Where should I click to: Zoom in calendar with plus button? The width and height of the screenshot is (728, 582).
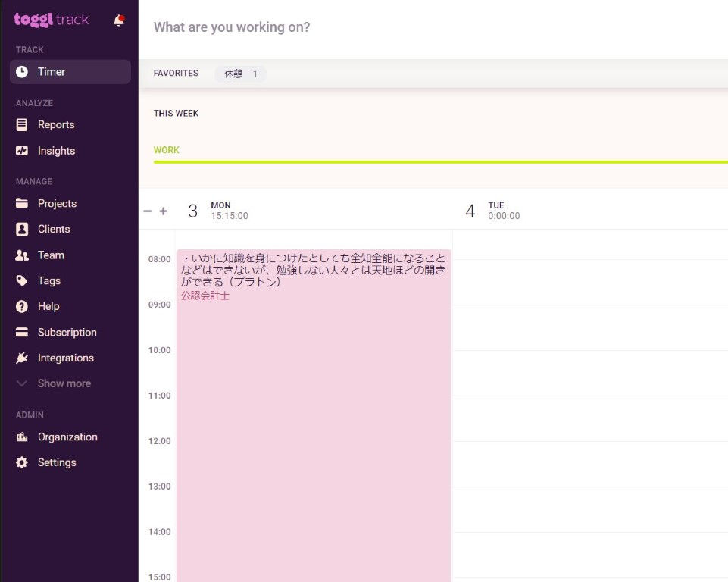pyautogui.click(x=164, y=211)
